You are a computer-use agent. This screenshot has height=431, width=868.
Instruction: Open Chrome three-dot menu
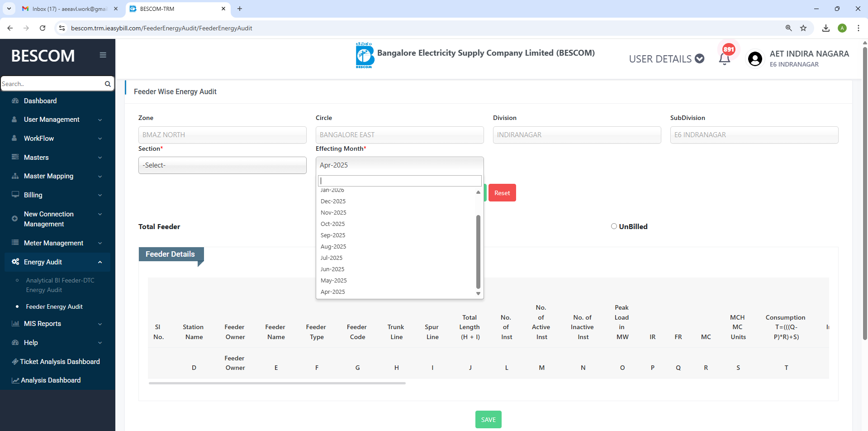(859, 28)
